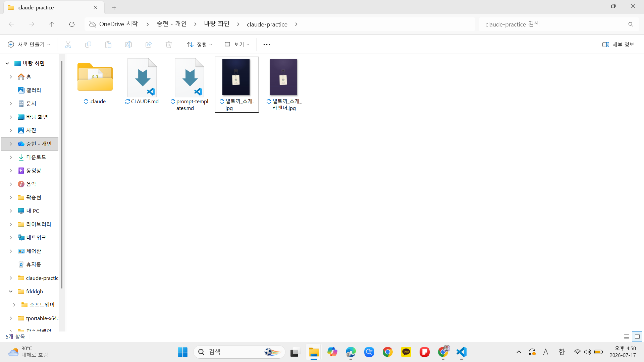Expand chevron after claude-practice in address bar

click(x=296, y=24)
